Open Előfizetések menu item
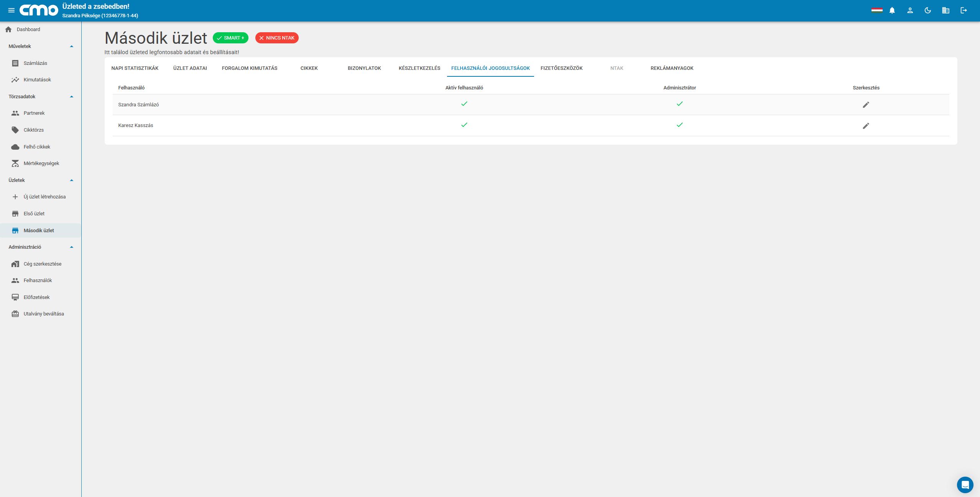 point(37,297)
